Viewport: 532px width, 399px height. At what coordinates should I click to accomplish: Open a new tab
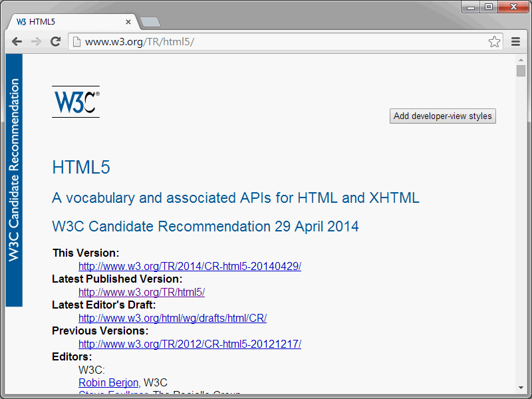point(150,22)
